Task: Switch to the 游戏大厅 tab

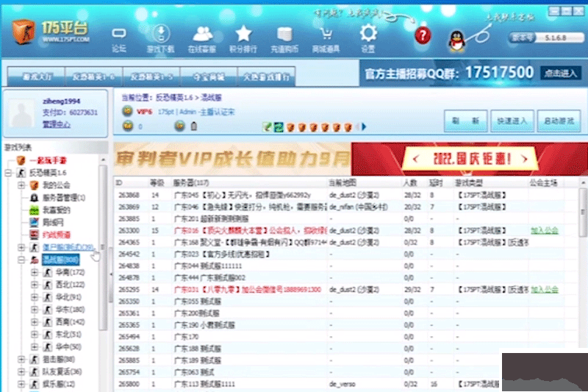Action: tap(36, 76)
